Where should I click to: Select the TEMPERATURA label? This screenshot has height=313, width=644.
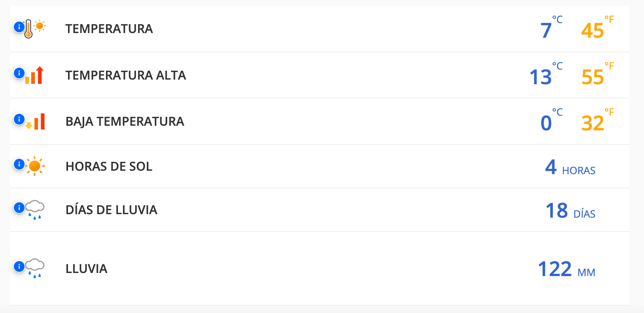coord(109,29)
